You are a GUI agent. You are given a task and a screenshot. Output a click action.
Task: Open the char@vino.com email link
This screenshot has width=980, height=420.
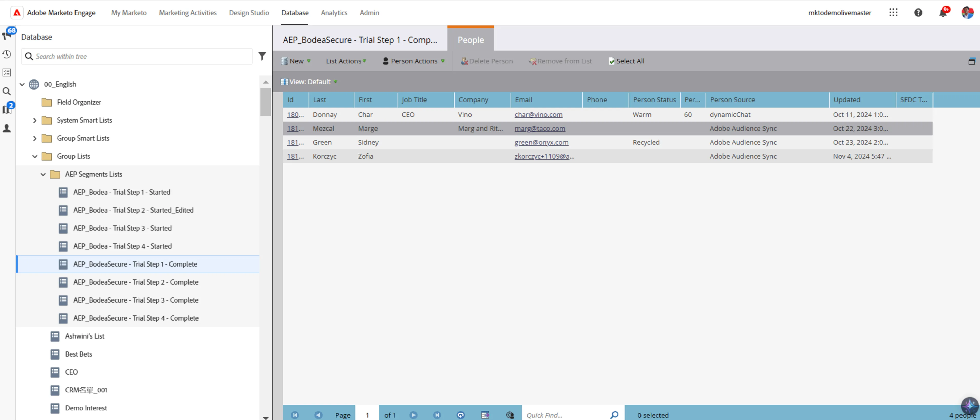(538, 115)
